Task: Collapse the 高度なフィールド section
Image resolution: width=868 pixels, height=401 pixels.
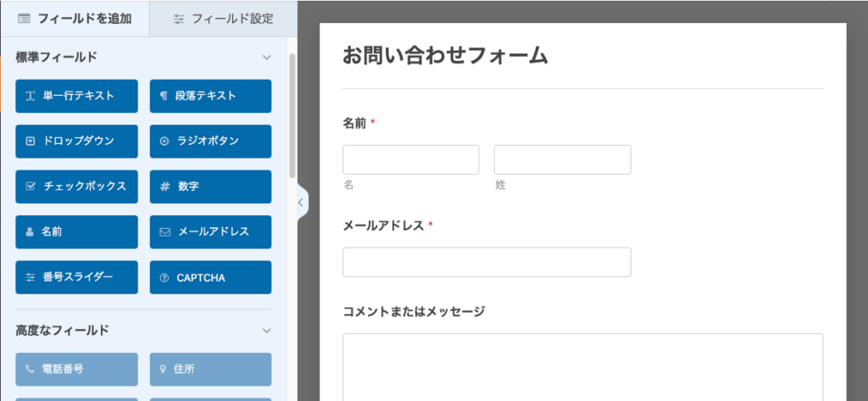Action: [266, 330]
